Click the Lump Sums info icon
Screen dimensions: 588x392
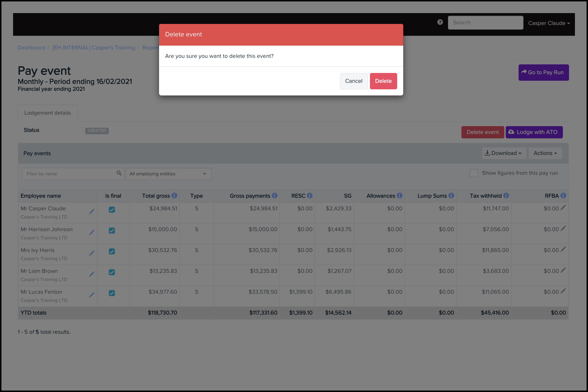pyautogui.click(x=451, y=196)
